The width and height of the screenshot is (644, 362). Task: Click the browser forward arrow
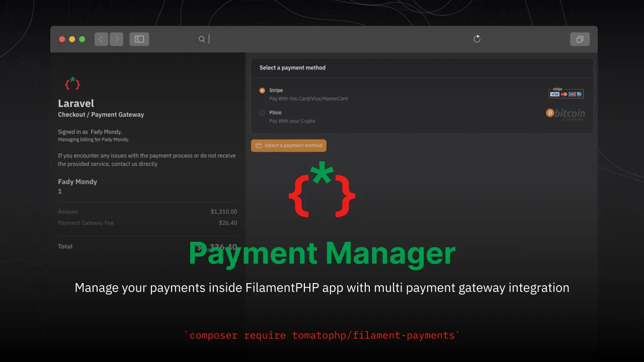[x=116, y=39]
